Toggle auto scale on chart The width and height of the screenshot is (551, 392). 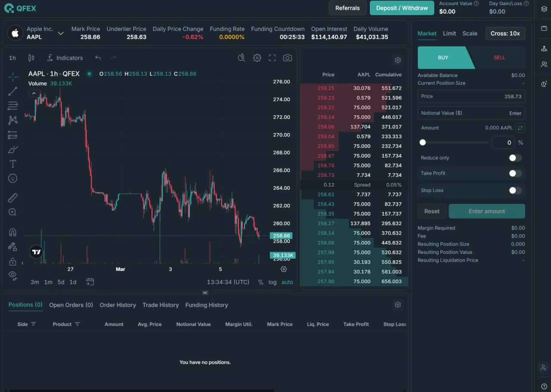[x=287, y=282]
